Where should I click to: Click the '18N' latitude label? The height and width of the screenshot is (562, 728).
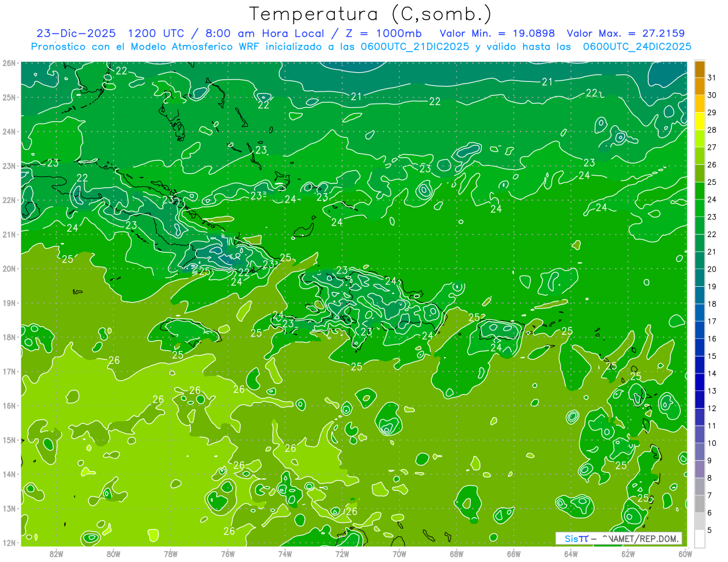pos(8,337)
